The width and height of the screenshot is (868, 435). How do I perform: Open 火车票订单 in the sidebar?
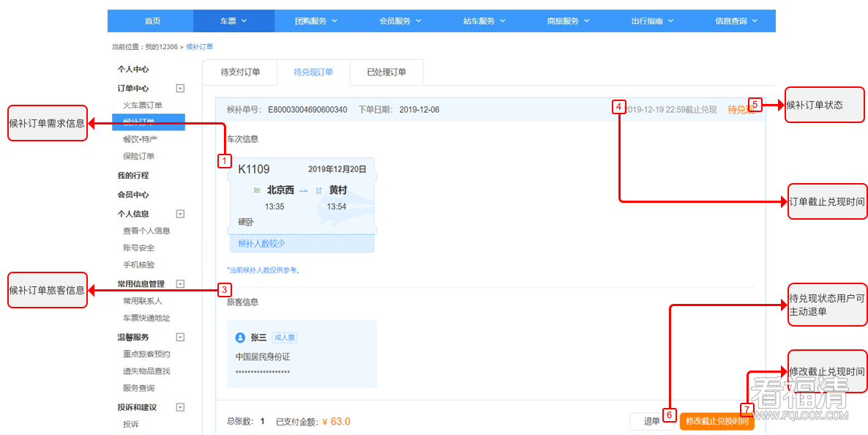143,105
